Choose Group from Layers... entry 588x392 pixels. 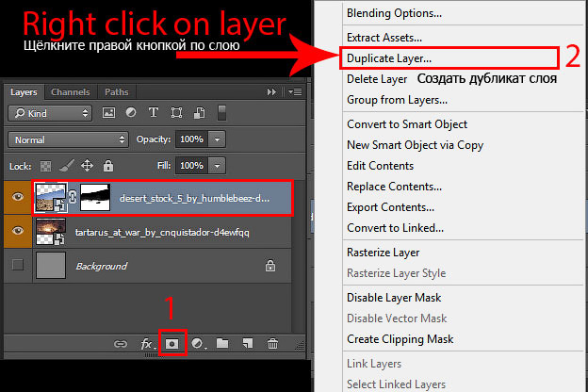[397, 100]
